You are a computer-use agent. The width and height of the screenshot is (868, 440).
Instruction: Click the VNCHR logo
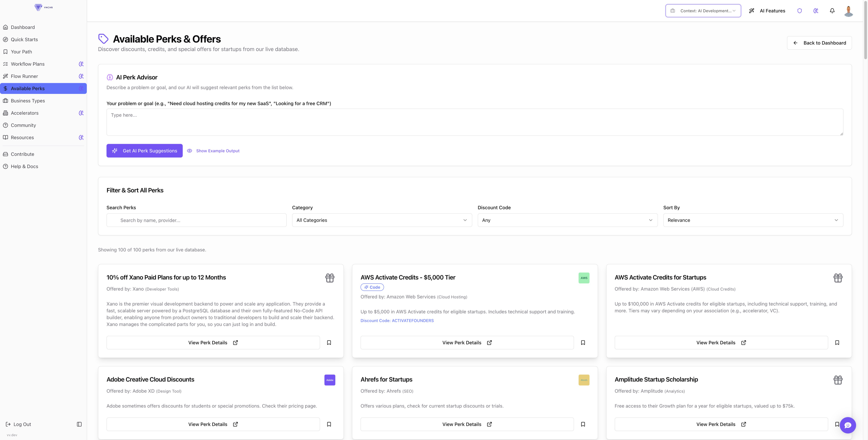[x=43, y=7]
